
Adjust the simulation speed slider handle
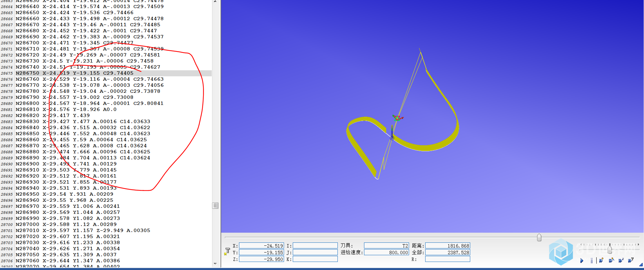610,249
